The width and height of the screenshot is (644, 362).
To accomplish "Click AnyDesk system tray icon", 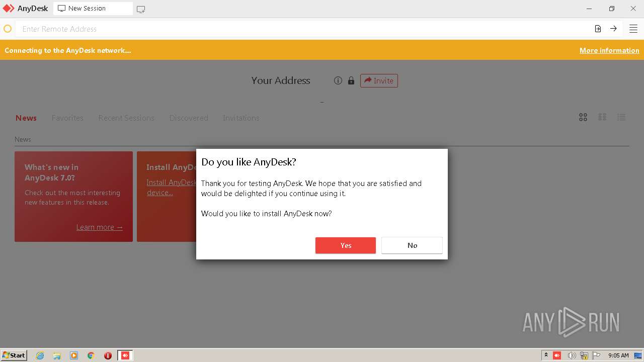I will tap(557, 355).
